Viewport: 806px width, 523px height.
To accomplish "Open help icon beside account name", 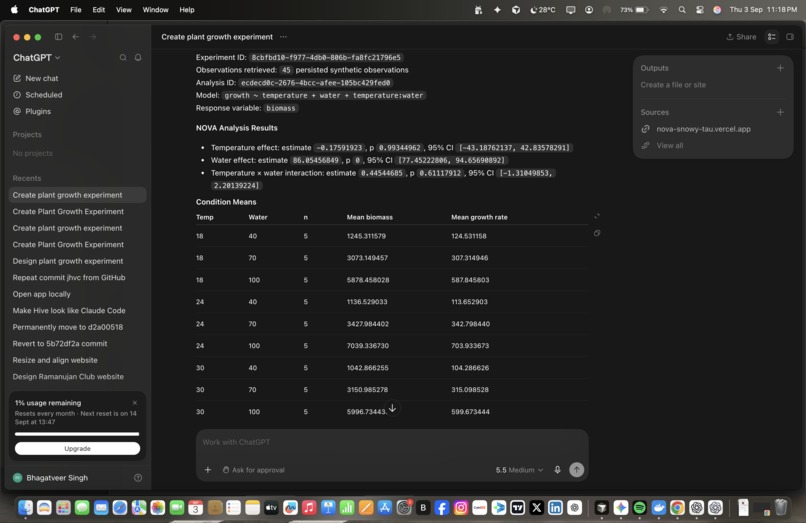I will click(138, 478).
